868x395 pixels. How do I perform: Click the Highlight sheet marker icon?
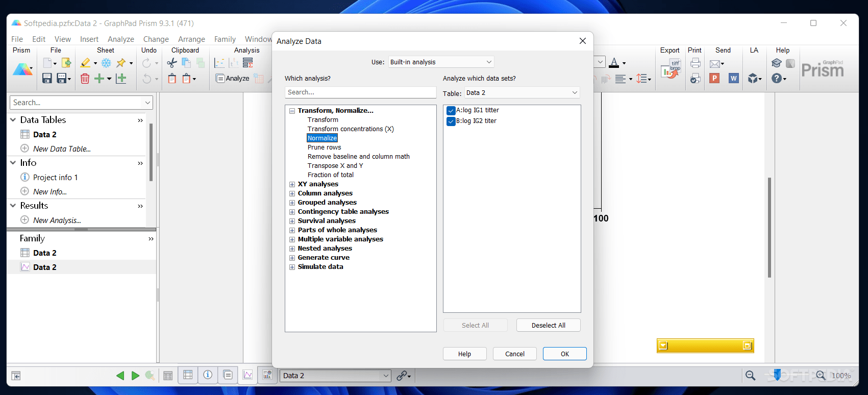[85, 63]
